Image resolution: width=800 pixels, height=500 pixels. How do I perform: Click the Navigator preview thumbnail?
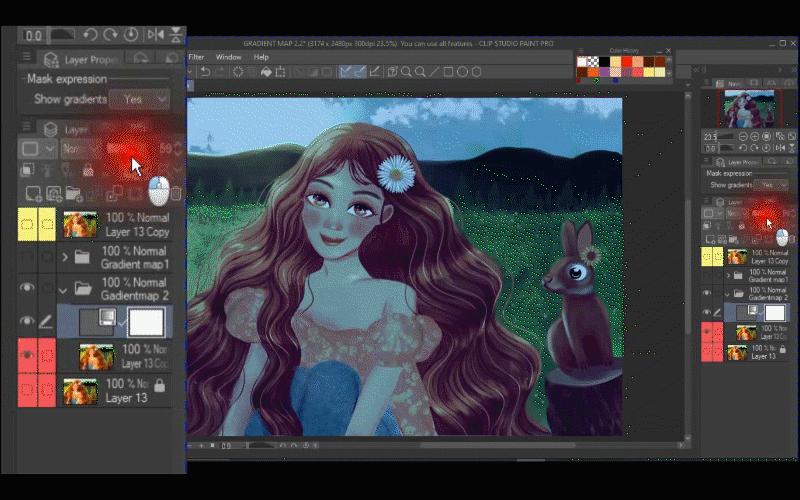click(748, 108)
